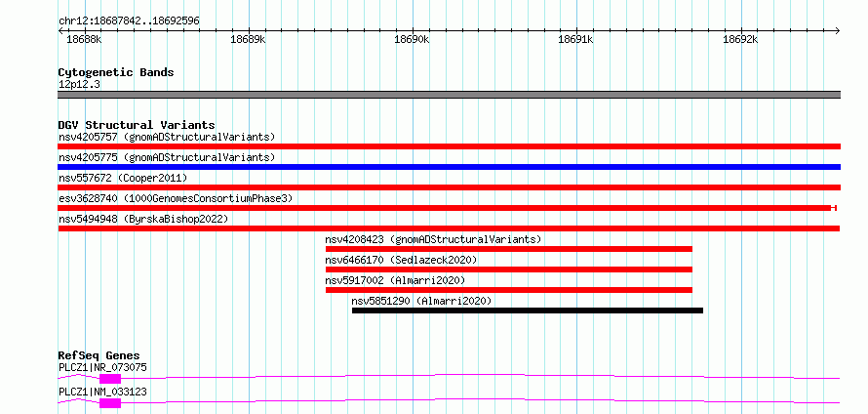Click the ruler's right arrowhead
Screen dimensions: 868x414
click(837, 30)
